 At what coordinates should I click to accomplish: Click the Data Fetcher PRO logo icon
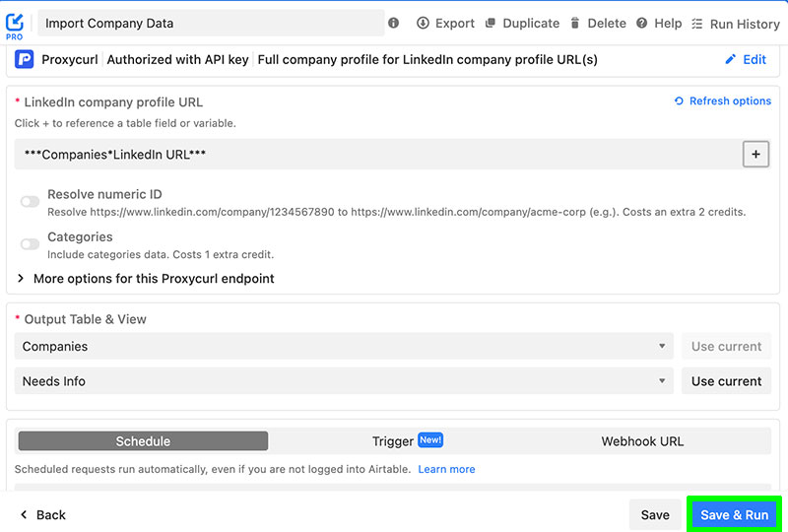(14, 27)
